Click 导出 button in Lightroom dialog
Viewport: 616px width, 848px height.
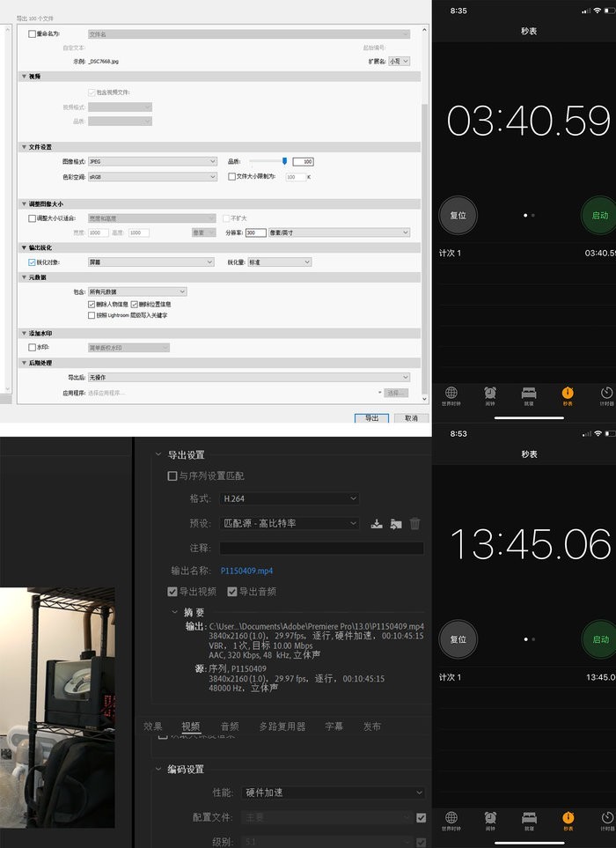371,418
